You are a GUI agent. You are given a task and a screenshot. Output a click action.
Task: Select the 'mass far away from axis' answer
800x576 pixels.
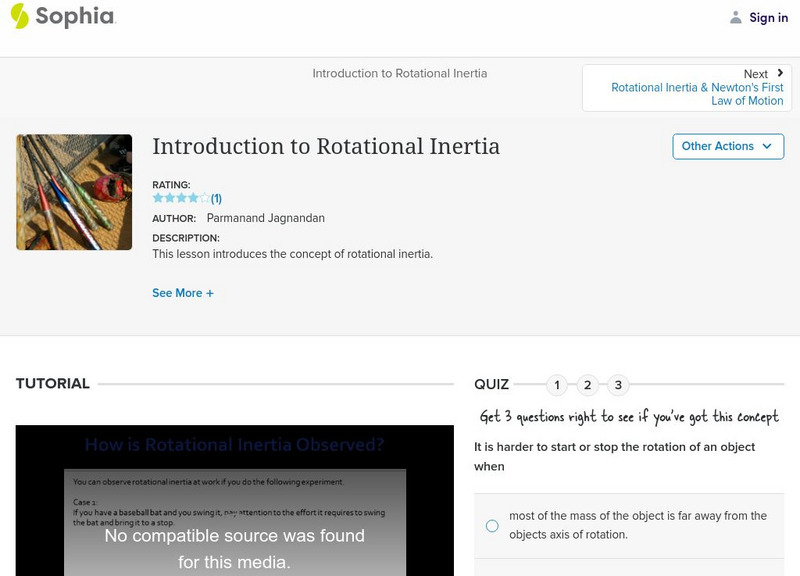click(491, 524)
